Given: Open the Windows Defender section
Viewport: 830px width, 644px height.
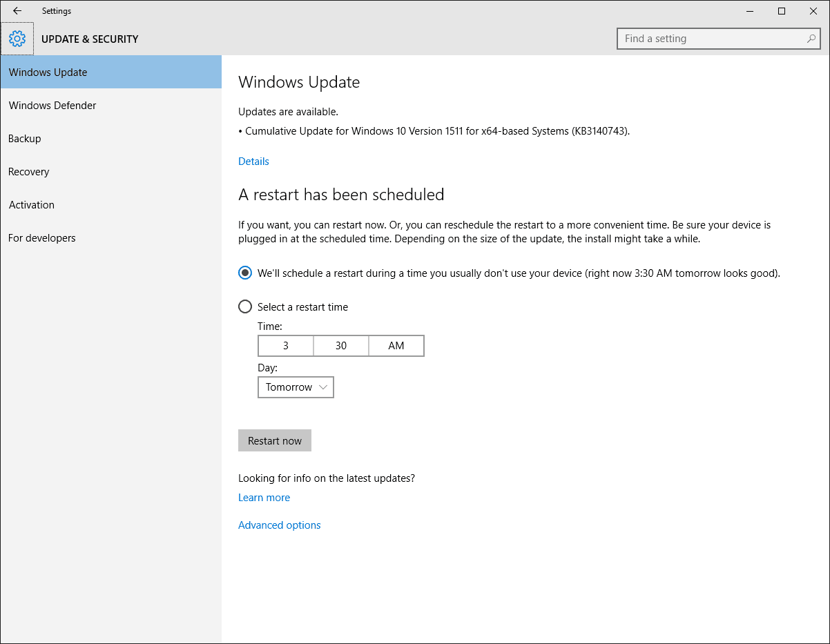Looking at the screenshot, I should pos(111,105).
